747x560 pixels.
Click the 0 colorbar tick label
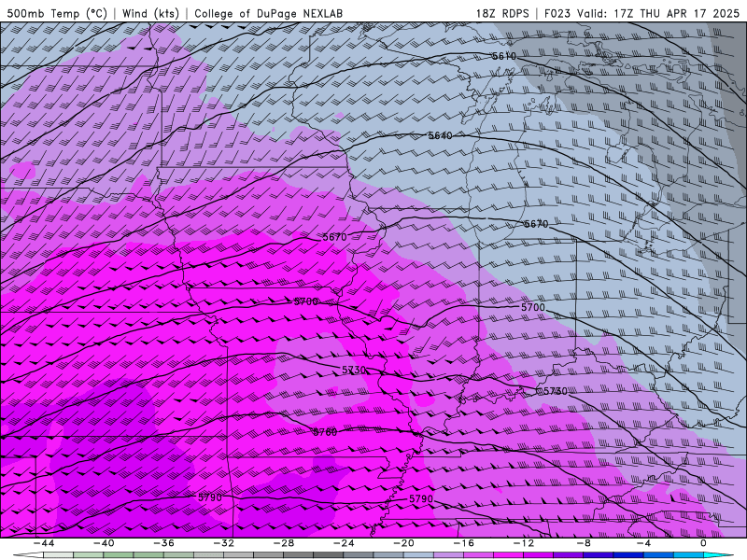pos(704,543)
